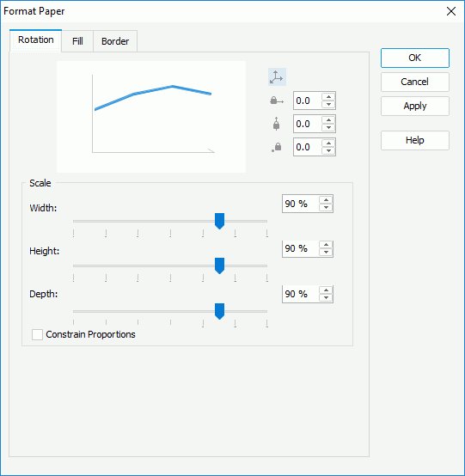
Task: Click the Height 90 % input field
Action: click(x=300, y=248)
